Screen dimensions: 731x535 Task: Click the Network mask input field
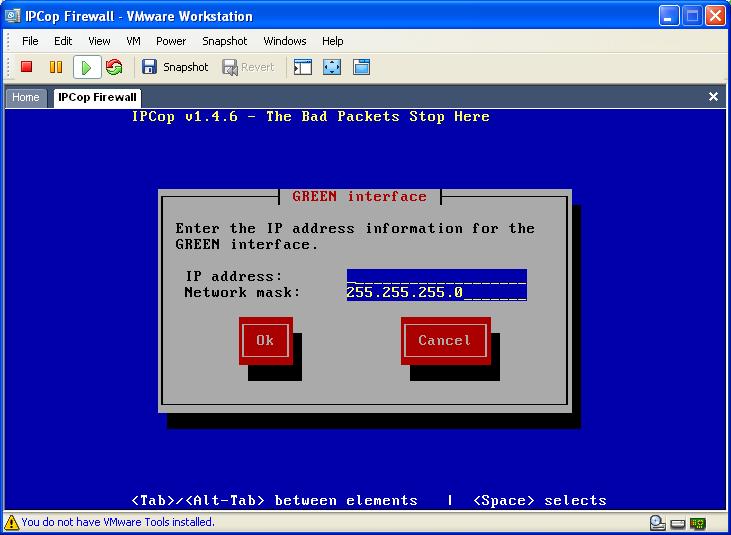pos(437,293)
